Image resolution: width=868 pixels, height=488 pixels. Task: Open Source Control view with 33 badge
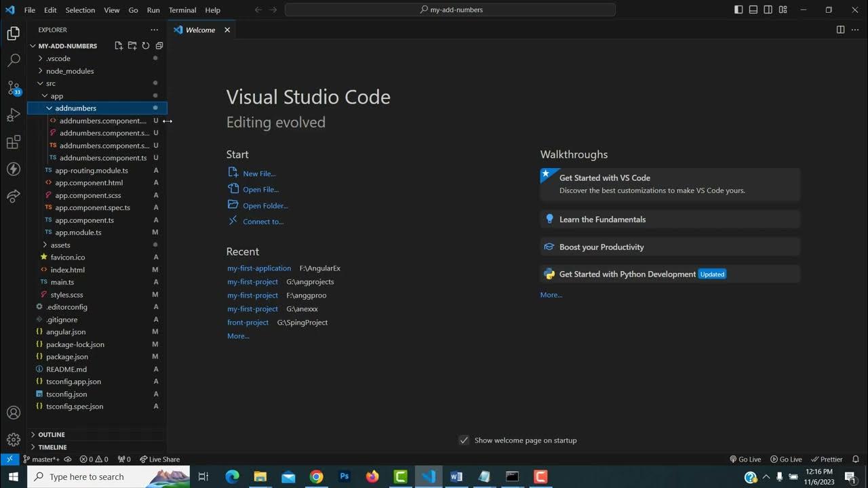coord(14,88)
